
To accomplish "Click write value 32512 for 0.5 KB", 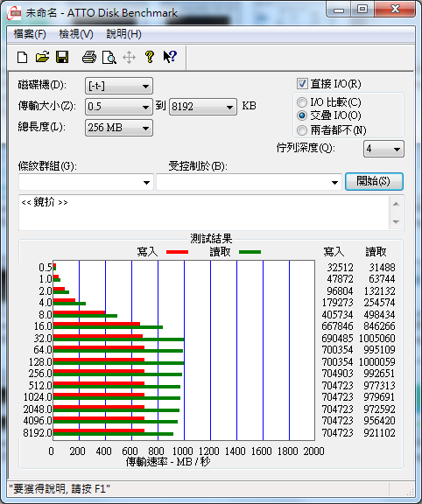I will click(x=340, y=267).
